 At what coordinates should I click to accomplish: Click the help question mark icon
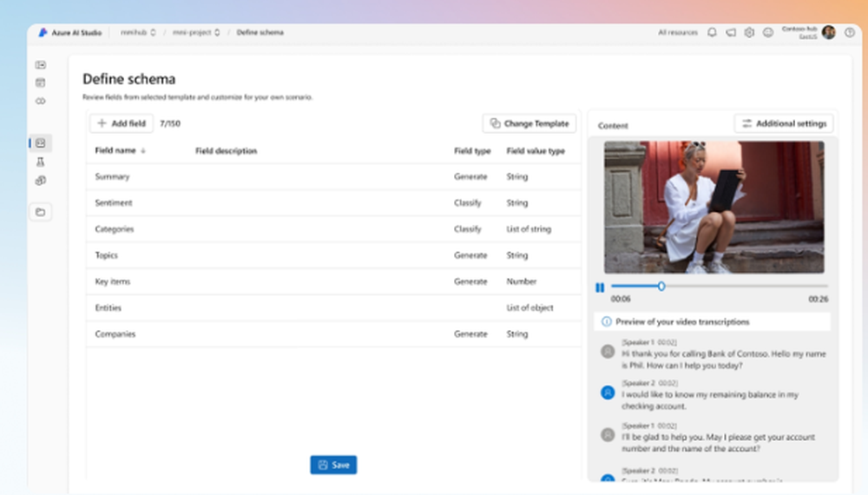click(x=850, y=33)
